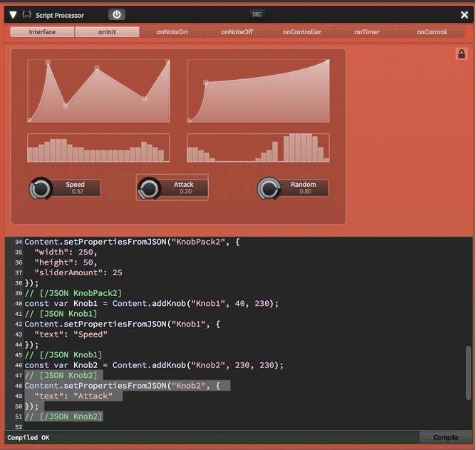
Task: Click the Attack knob dial
Action: [x=149, y=189]
